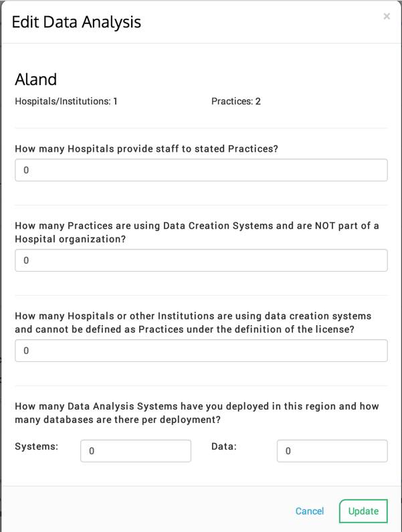Click the Edit Data Analysis title

[x=76, y=22]
